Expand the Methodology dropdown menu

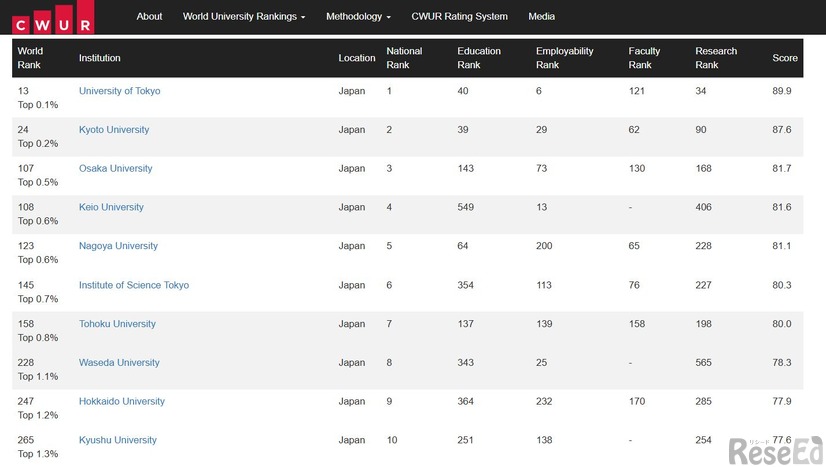(x=358, y=16)
